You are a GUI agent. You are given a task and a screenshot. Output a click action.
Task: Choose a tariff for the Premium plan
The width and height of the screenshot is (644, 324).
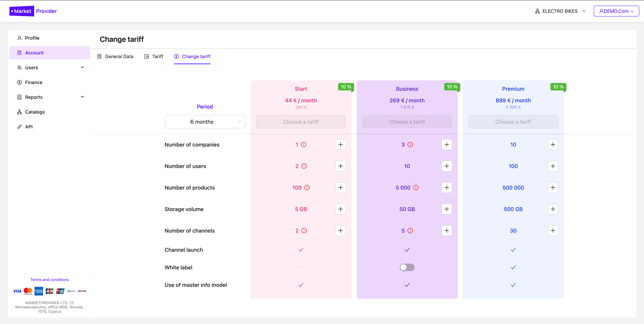click(x=513, y=122)
